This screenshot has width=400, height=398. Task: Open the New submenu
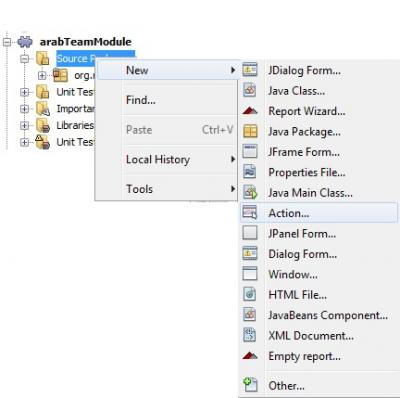(x=167, y=70)
